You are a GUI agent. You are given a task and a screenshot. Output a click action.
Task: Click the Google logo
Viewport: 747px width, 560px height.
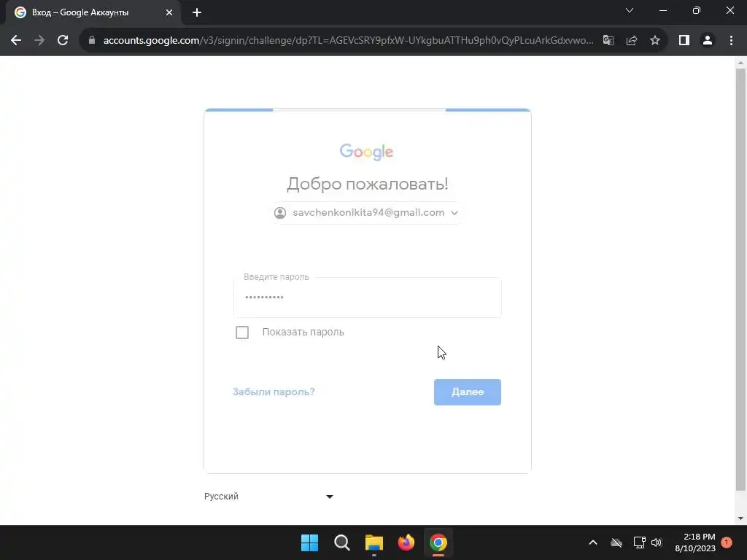(366, 152)
